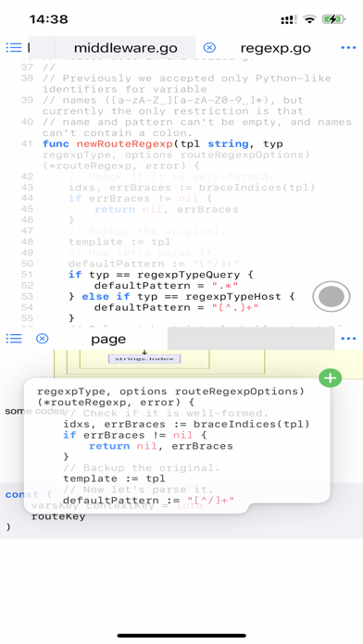
Task: Click 'else if typ == regexpTypeHost' line
Action: [x=181, y=296]
